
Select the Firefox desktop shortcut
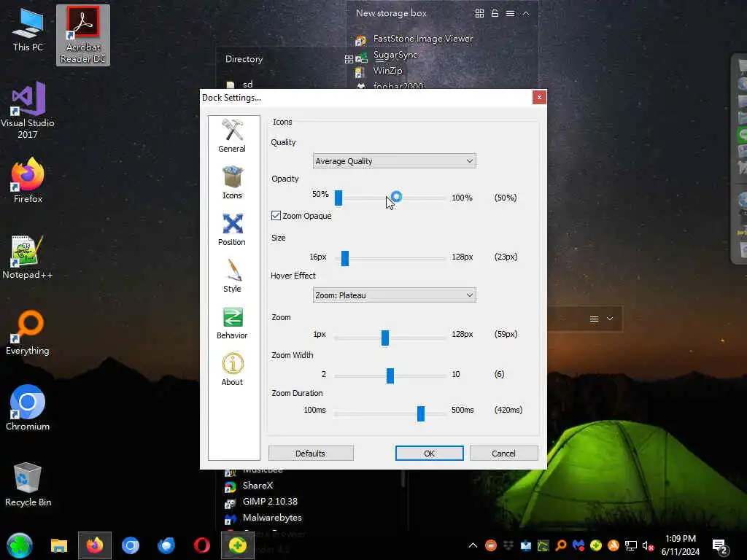click(28, 181)
